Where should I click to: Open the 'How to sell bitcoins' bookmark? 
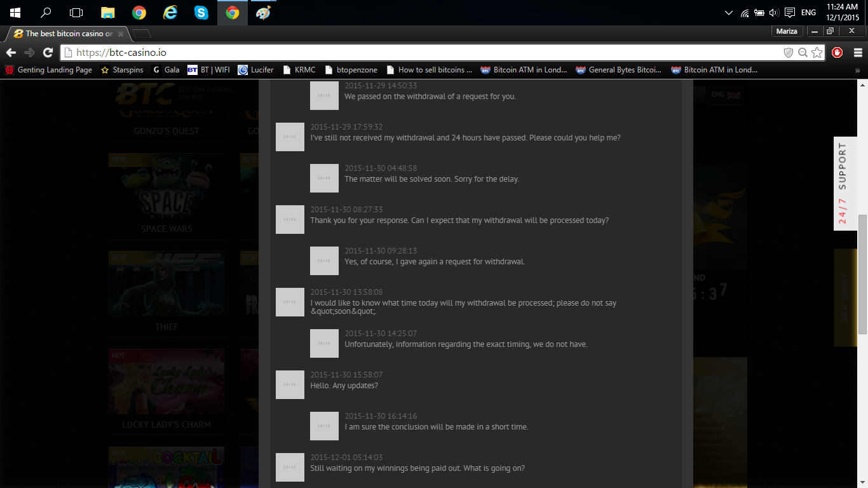point(429,70)
